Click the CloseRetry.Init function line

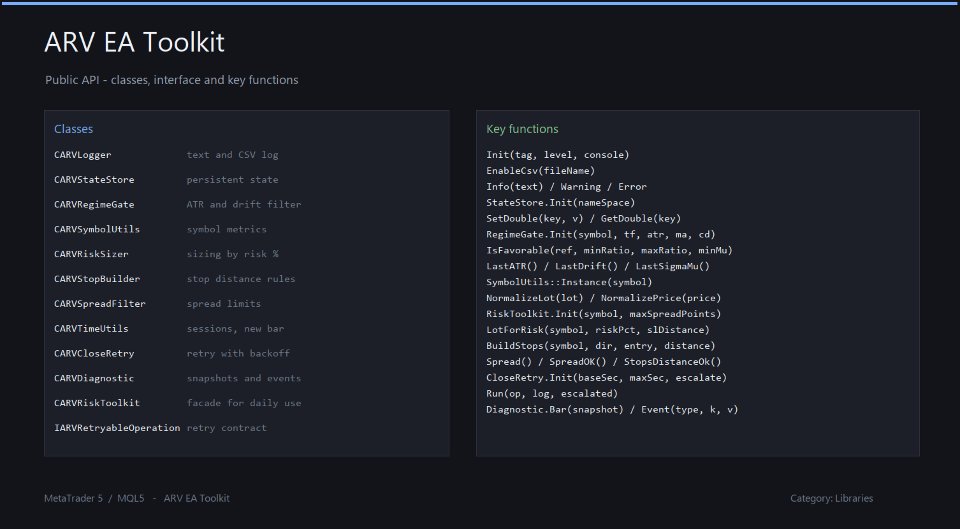(x=607, y=378)
